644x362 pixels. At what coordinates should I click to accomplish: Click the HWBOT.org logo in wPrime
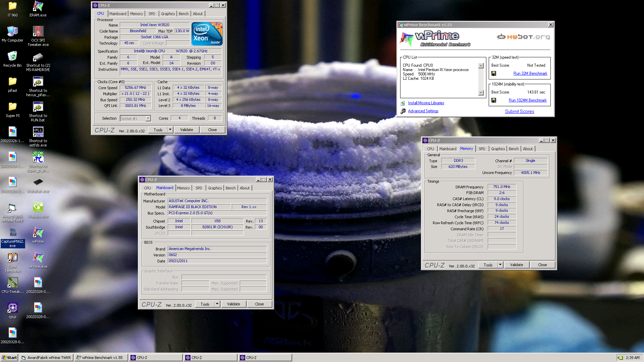point(523,37)
